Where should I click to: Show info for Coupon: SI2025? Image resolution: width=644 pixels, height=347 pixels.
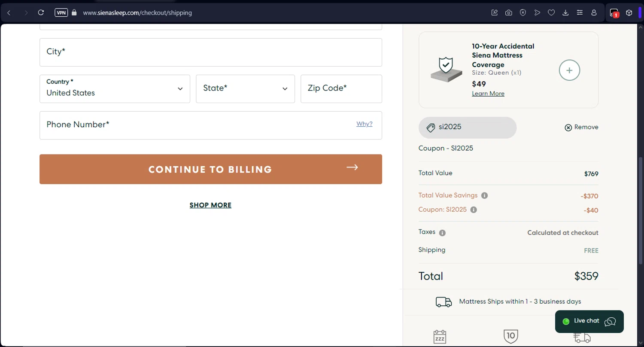474,210
